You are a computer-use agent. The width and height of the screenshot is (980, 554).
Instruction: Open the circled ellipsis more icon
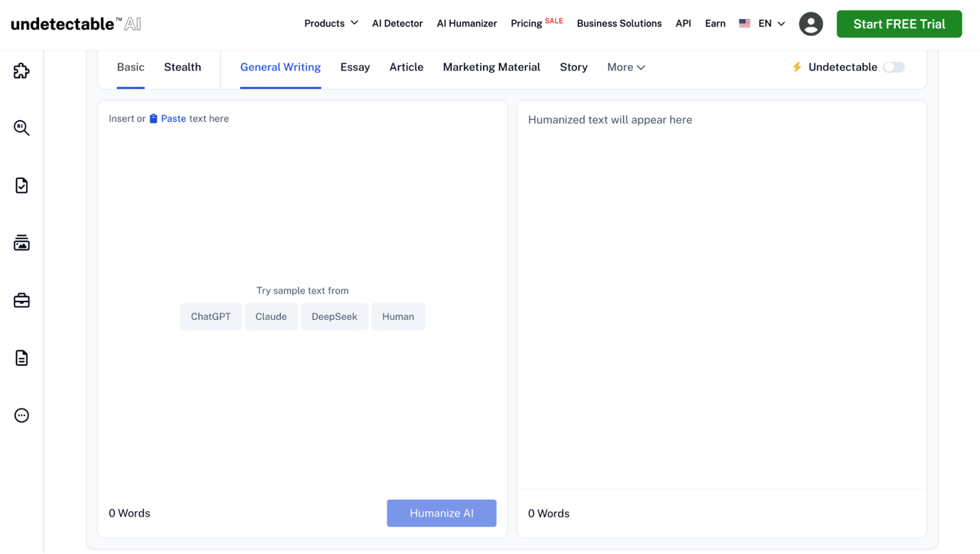point(21,415)
